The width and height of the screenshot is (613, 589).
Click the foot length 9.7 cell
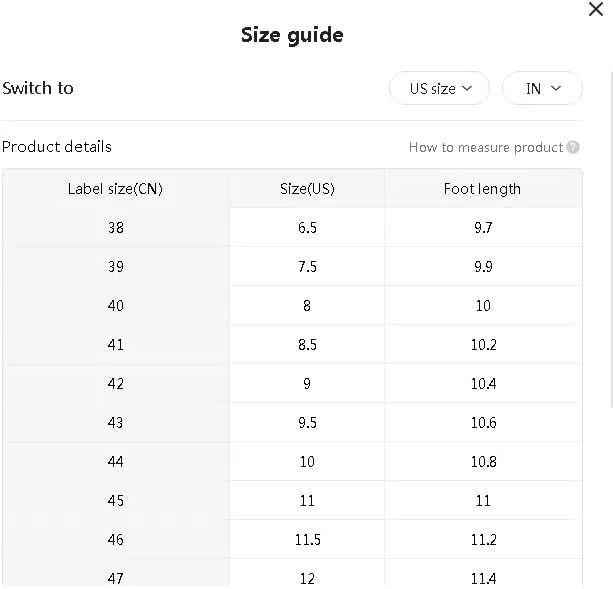point(483,227)
